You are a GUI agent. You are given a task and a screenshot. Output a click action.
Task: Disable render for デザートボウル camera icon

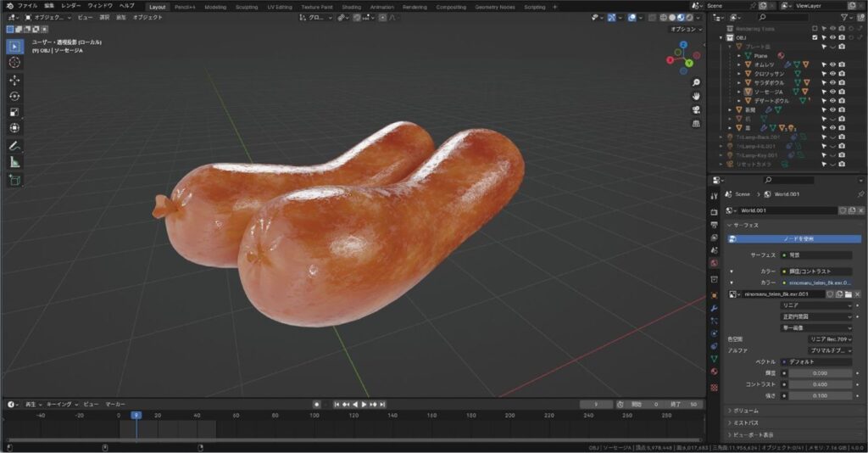point(842,101)
